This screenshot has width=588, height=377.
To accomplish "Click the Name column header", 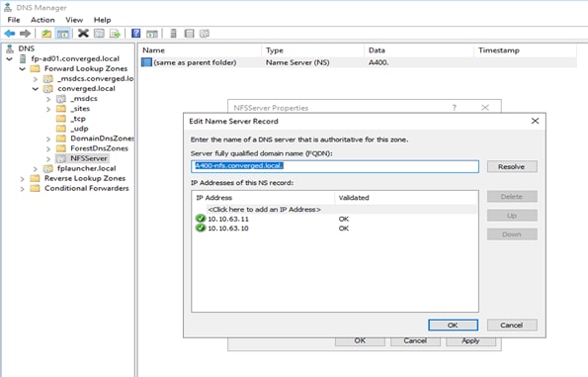I will [x=200, y=50].
